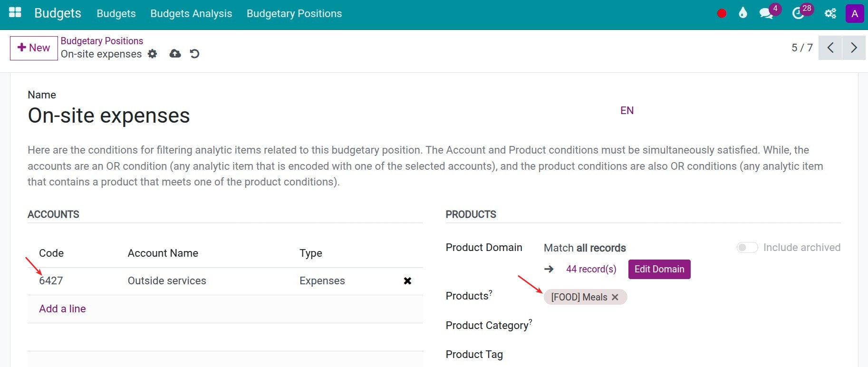Click the On-site expenses name field

click(x=109, y=116)
